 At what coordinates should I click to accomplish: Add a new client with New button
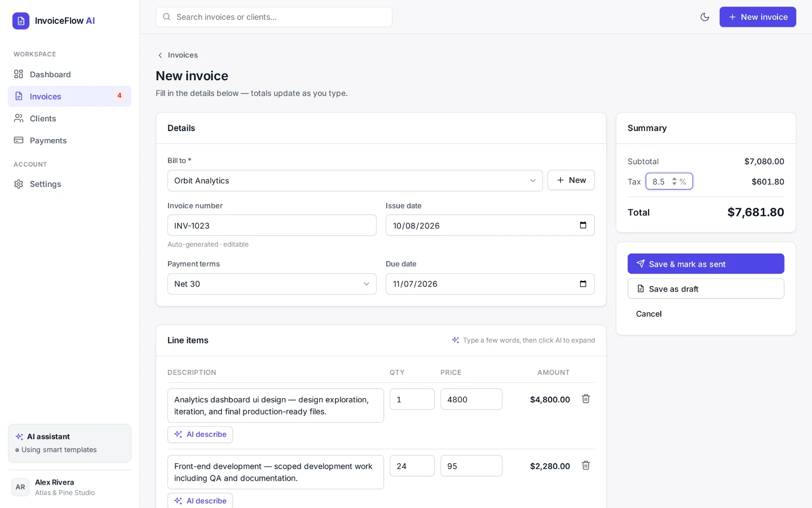coord(571,180)
